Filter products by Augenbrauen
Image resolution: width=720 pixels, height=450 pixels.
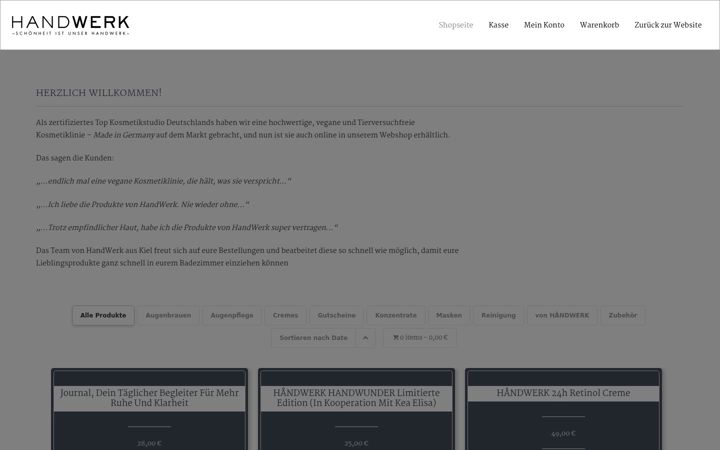tap(168, 315)
